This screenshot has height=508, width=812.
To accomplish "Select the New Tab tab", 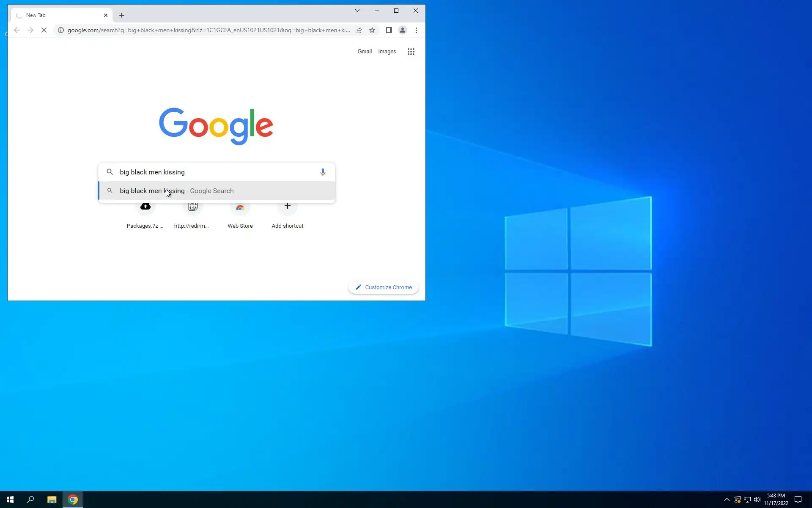I will tap(59, 15).
